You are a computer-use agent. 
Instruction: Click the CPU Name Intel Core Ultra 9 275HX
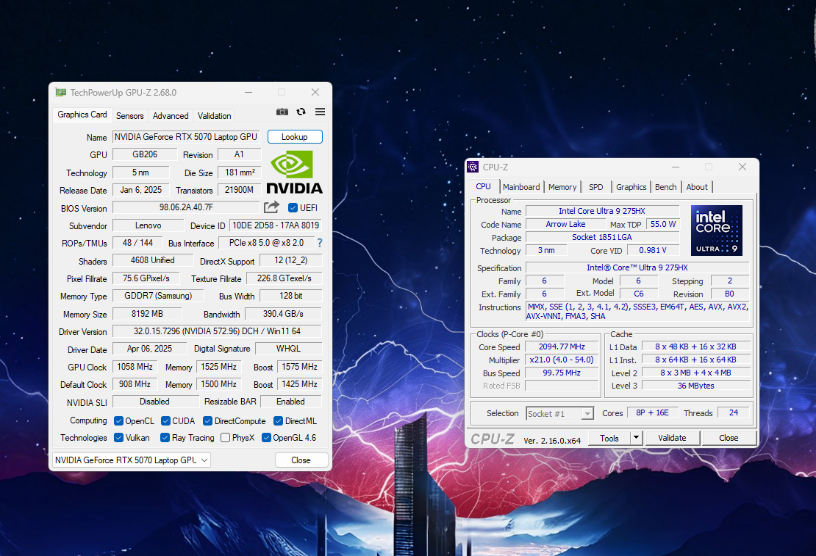(602, 211)
